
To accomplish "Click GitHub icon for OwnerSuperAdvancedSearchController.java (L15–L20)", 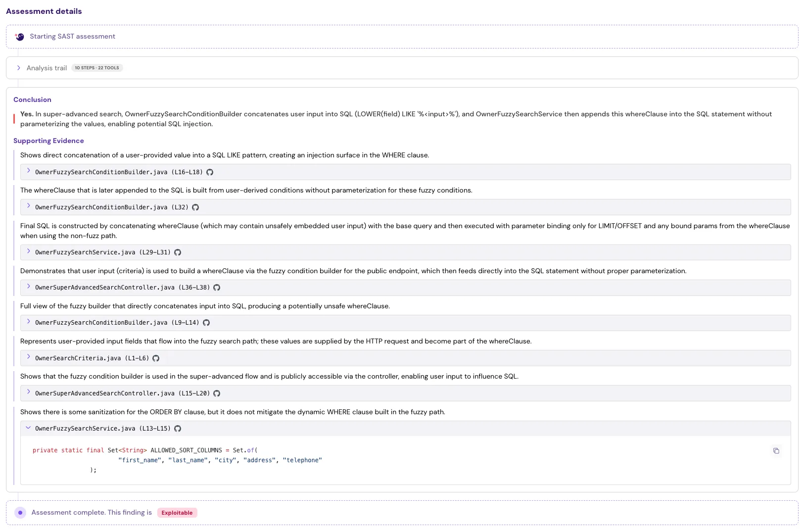I will coord(217,393).
